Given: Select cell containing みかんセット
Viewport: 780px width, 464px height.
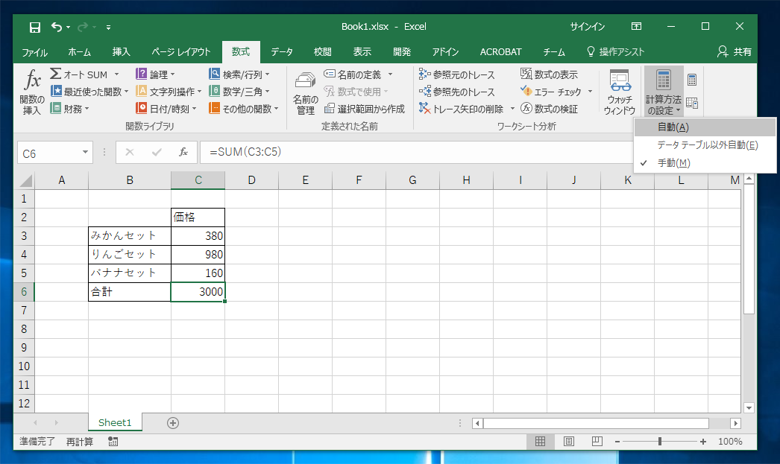Looking at the screenshot, I should 130,236.
